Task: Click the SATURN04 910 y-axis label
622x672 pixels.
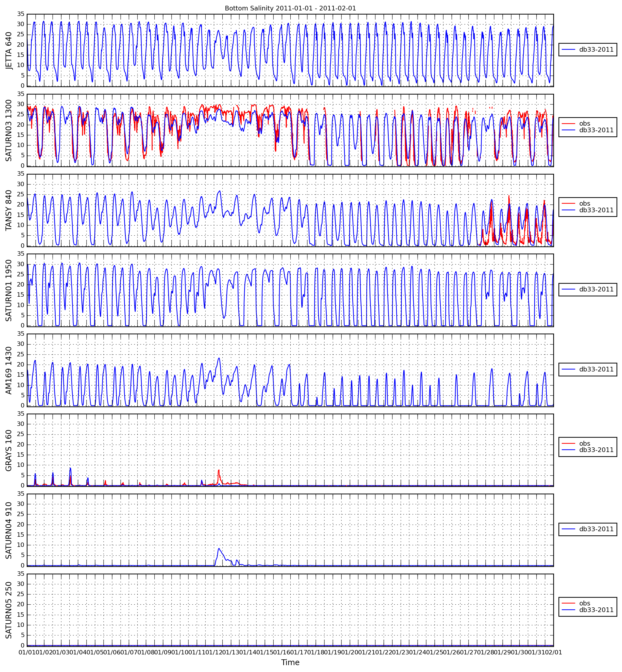Action: [9, 530]
